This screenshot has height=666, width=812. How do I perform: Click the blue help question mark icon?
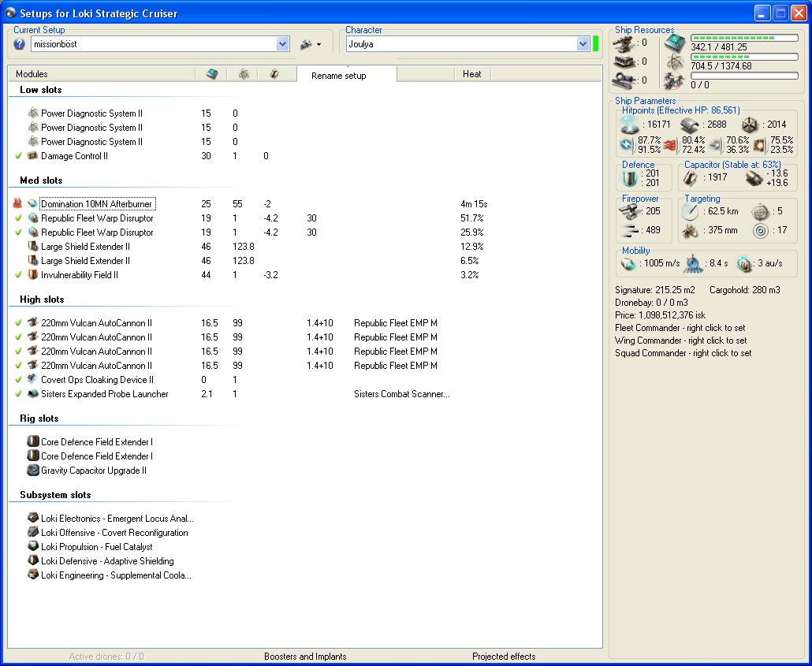coord(19,44)
